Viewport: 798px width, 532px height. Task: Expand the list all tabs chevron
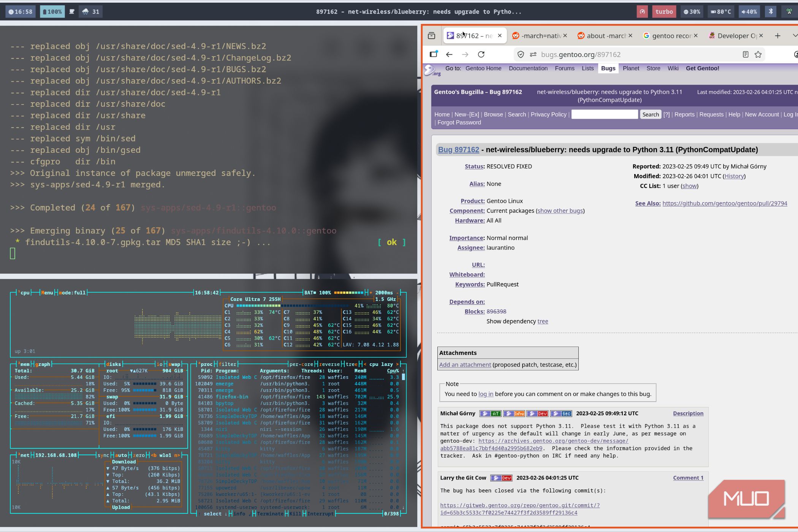coord(795,36)
